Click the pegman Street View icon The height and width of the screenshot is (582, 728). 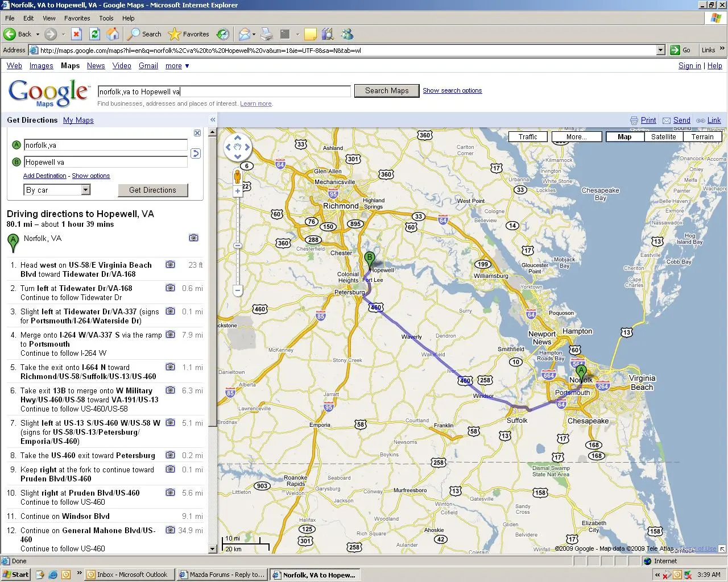(238, 176)
